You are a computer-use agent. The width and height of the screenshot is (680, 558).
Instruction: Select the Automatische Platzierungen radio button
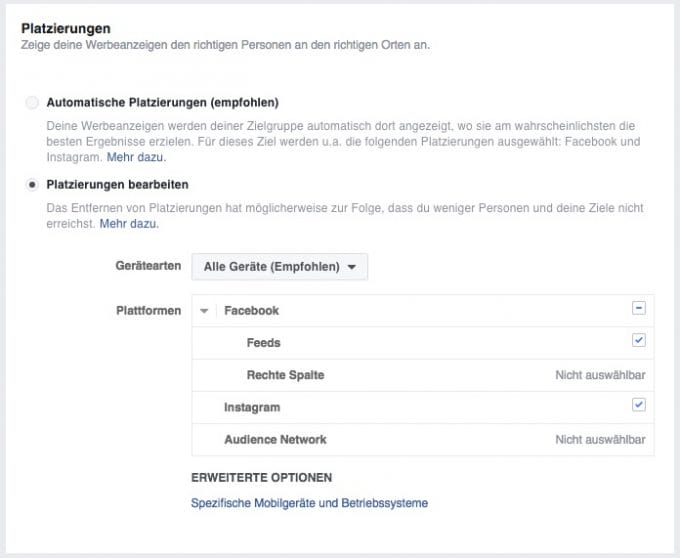33,102
